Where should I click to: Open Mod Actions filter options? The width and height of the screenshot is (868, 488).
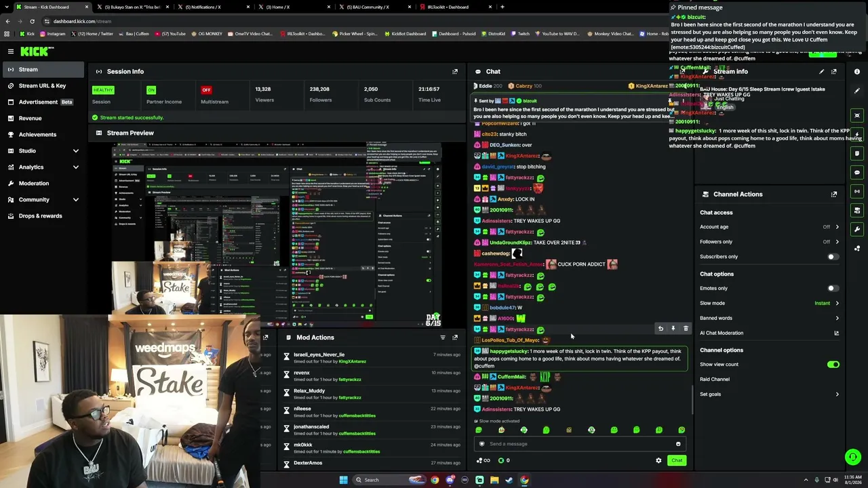pyautogui.click(x=443, y=338)
